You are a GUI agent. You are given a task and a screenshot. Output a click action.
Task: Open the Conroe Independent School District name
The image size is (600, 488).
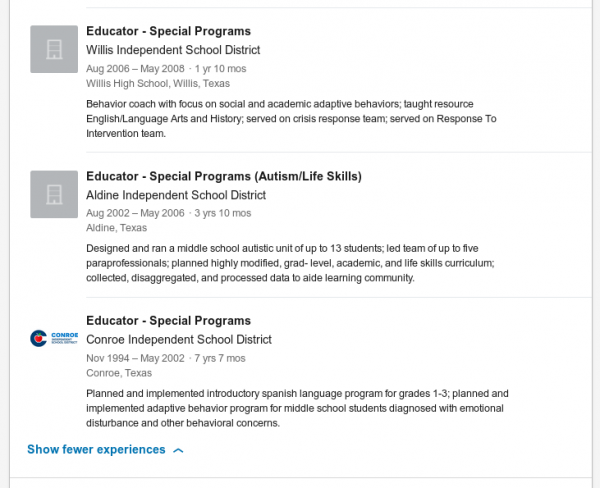(x=179, y=340)
